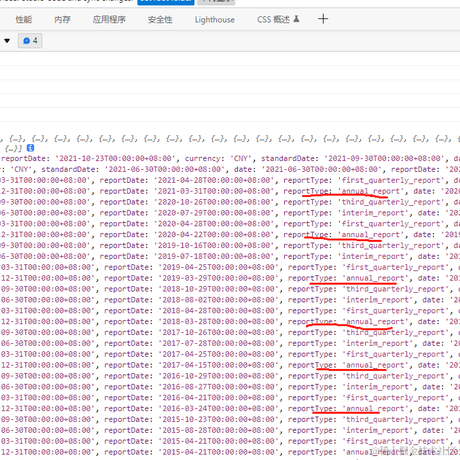Click reportDate value '2020-04-28T00:00:00+08:00'
This screenshot has width=460, height=460.
pyautogui.click(x=214, y=224)
